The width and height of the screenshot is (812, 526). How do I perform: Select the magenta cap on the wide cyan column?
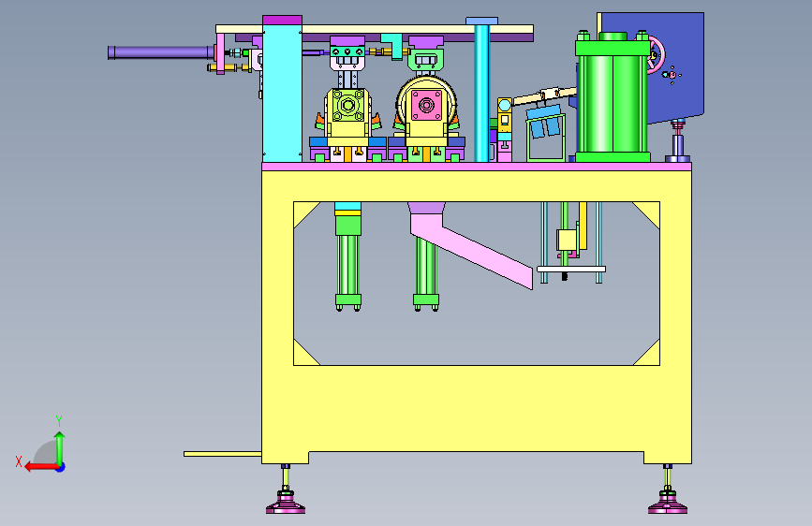(x=282, y=20)
